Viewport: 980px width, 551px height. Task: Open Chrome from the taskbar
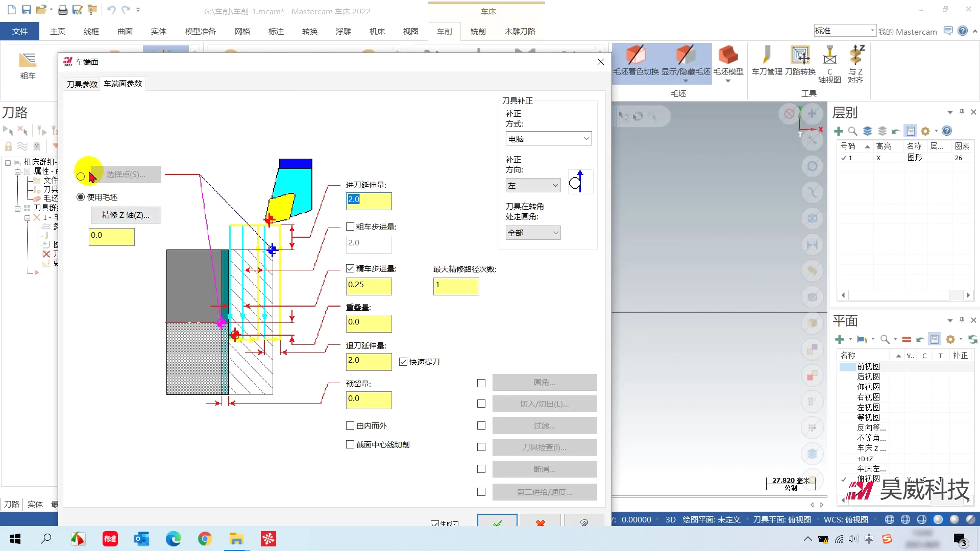coord(205,539)
